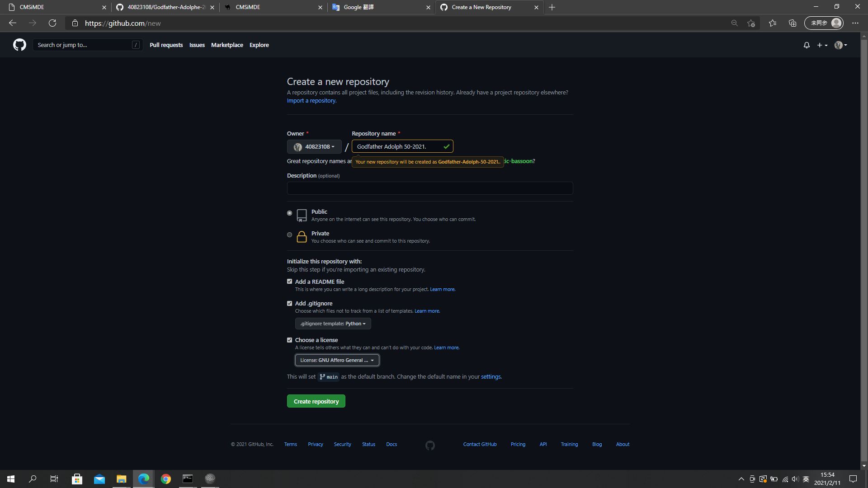This screenshot has width=868, height=488.
Task: Open Chrome from the taskbar
Action: pyautogui.click(x=165, y=479)
